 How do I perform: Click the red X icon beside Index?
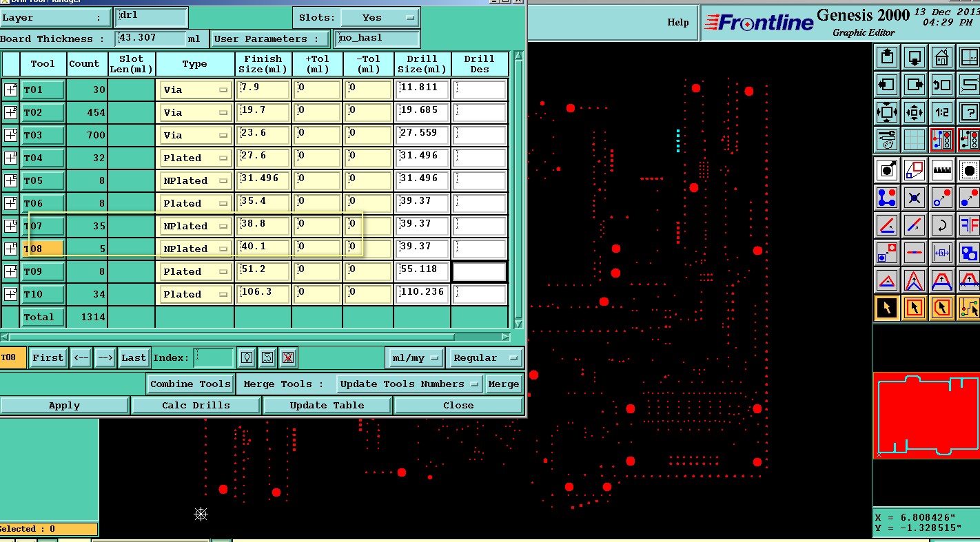pos(288,357)
